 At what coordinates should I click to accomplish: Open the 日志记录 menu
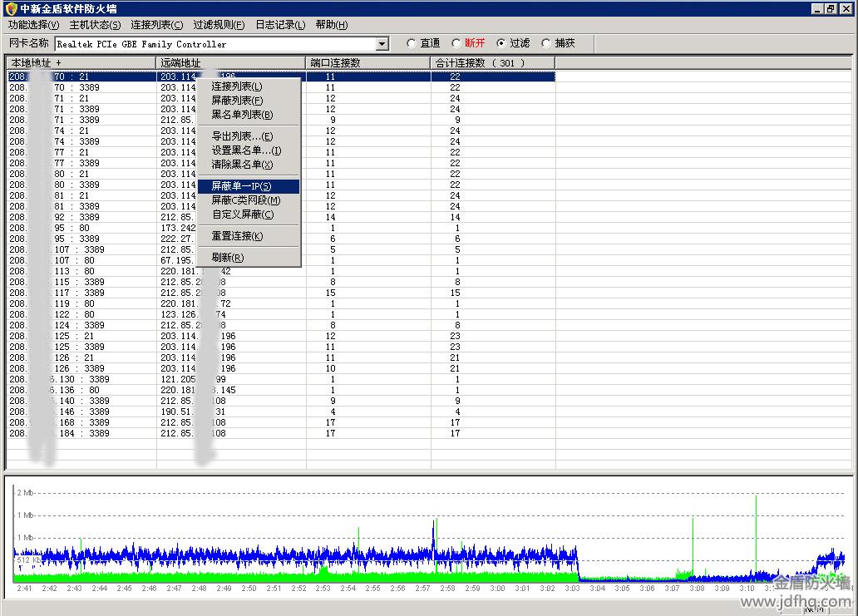pyautogui.click(x=280, y=25)
